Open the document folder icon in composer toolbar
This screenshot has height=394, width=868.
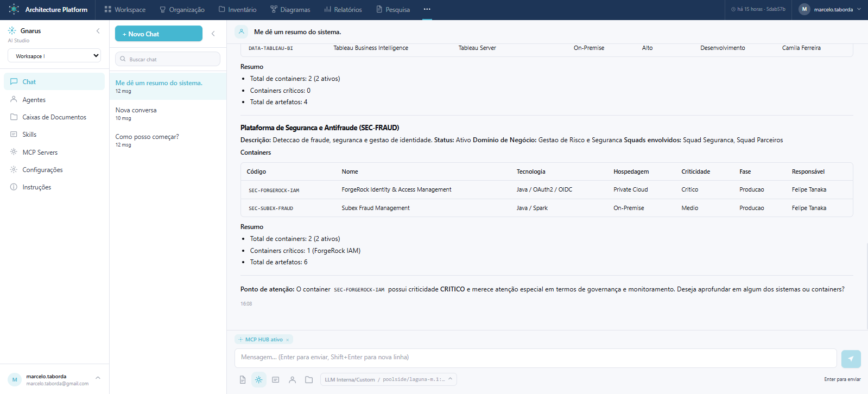tap(309, 380)
